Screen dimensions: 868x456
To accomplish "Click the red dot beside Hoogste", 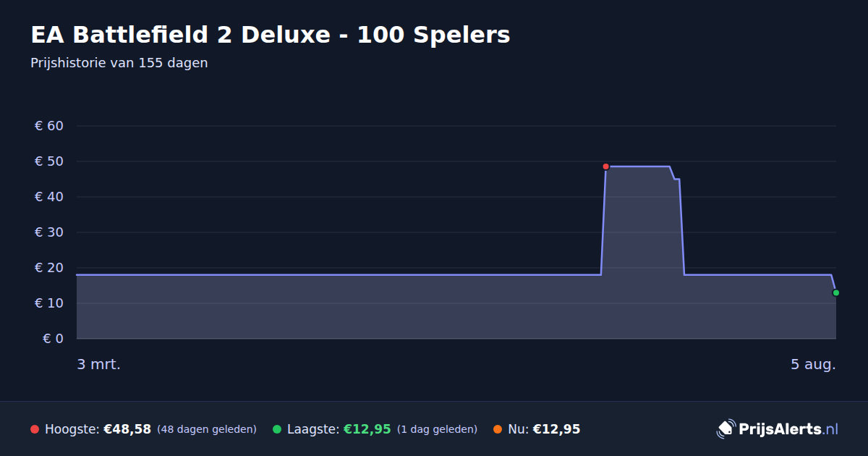I will [x=35, y=429].
